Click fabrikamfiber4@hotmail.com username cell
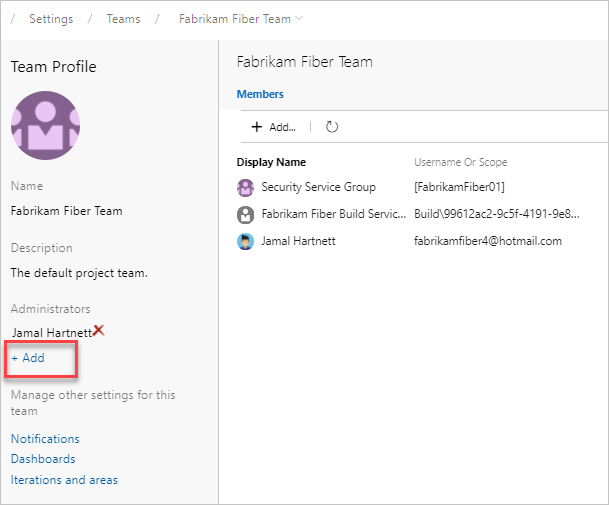 tap(488, 241)
